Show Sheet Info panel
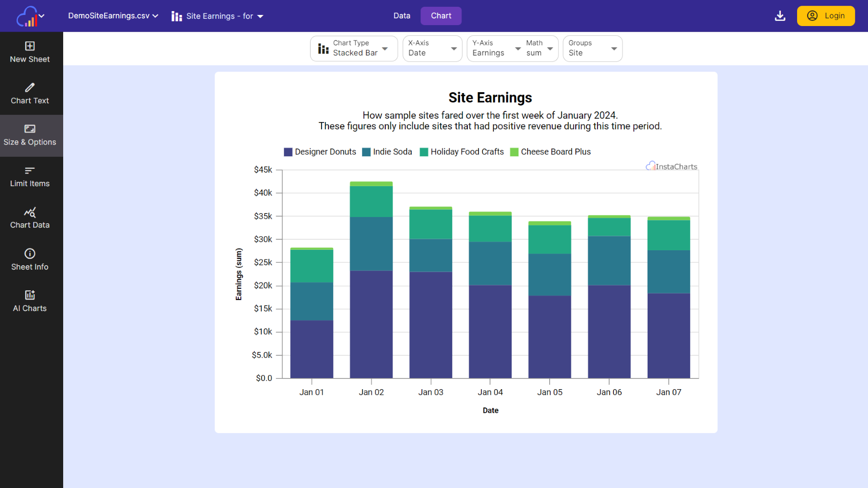Screen dimensions: 868x488 30,260
